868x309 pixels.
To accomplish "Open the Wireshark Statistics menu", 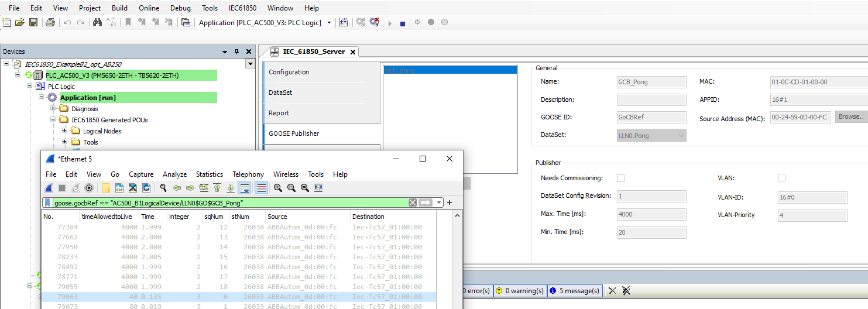I will (209, 174).
